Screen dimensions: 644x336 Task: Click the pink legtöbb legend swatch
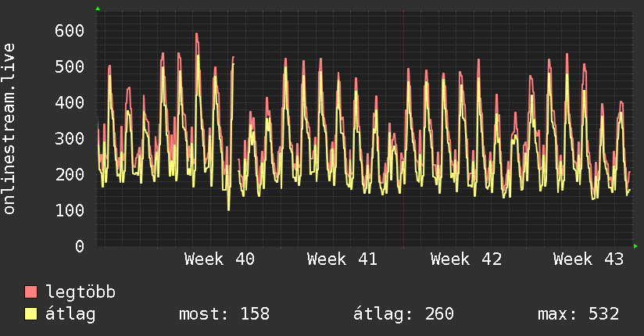point(30,292)
